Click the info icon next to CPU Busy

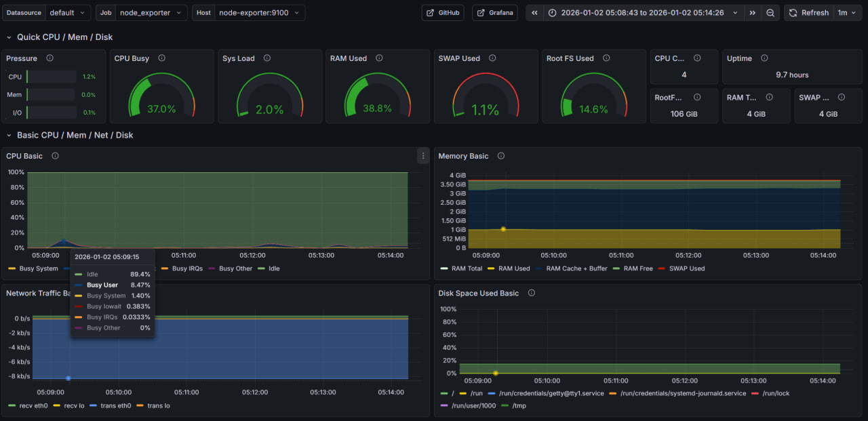[x=161, y=58]
